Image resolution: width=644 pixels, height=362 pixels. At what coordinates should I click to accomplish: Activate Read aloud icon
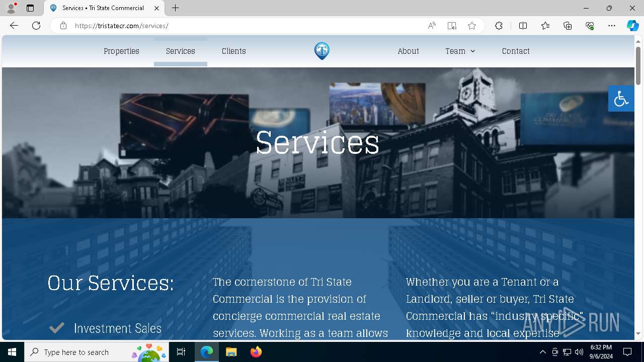pyautogui.click(x=432, y=26)
